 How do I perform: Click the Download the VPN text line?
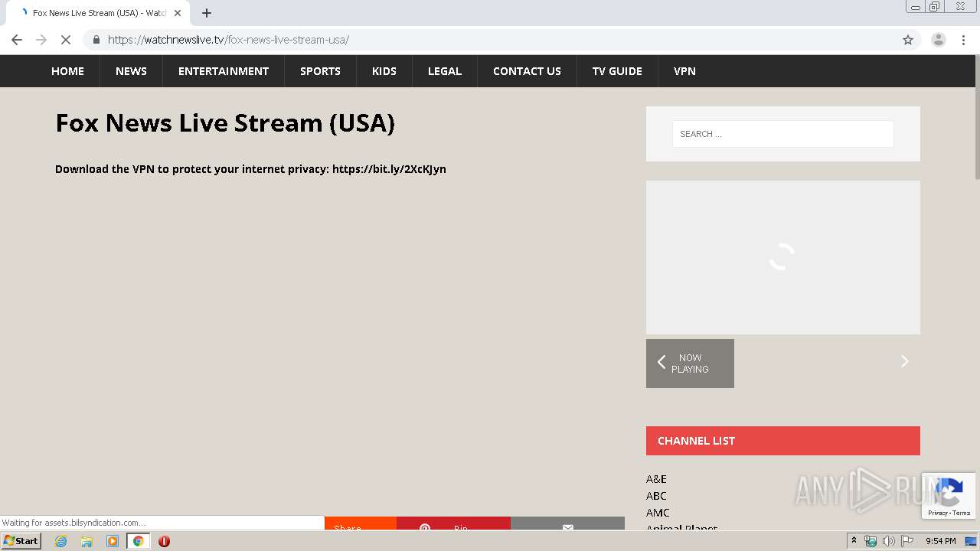pyautogui.click(x=250, y=169)
